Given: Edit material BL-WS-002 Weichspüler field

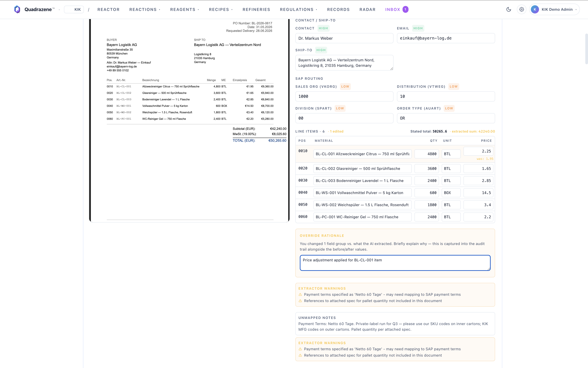Looking at the screenshot, I should pyautogui.click(x=362, y=205).
